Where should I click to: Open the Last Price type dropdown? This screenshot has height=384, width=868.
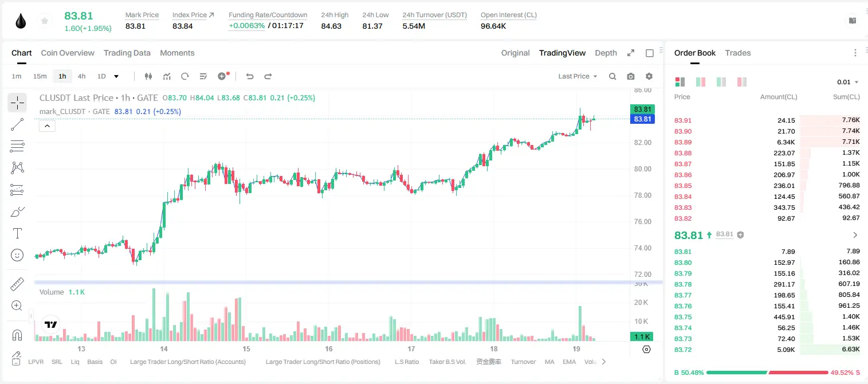click(578, 76)
